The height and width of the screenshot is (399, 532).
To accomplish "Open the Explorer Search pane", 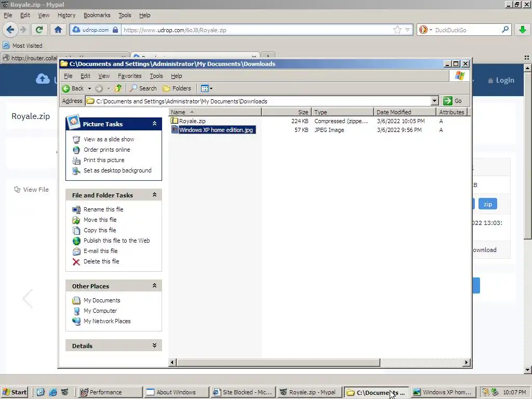I will click(143, 88).
